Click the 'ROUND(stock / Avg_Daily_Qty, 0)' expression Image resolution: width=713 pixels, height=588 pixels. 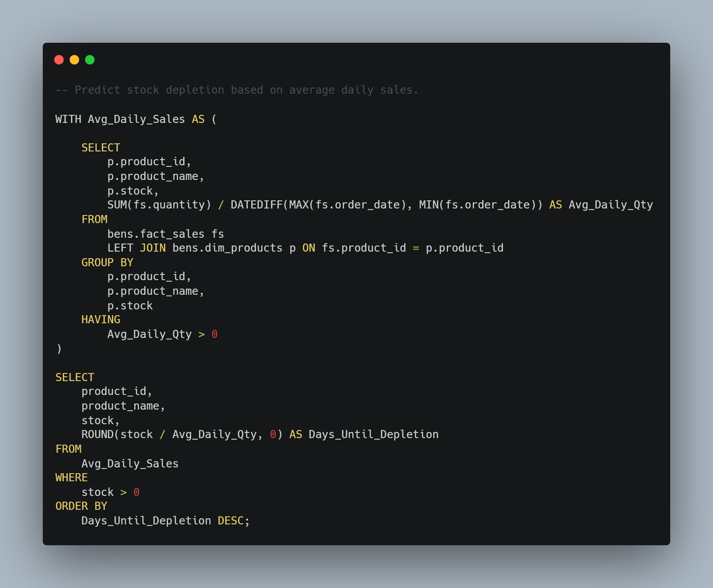(x=182, y=434)
